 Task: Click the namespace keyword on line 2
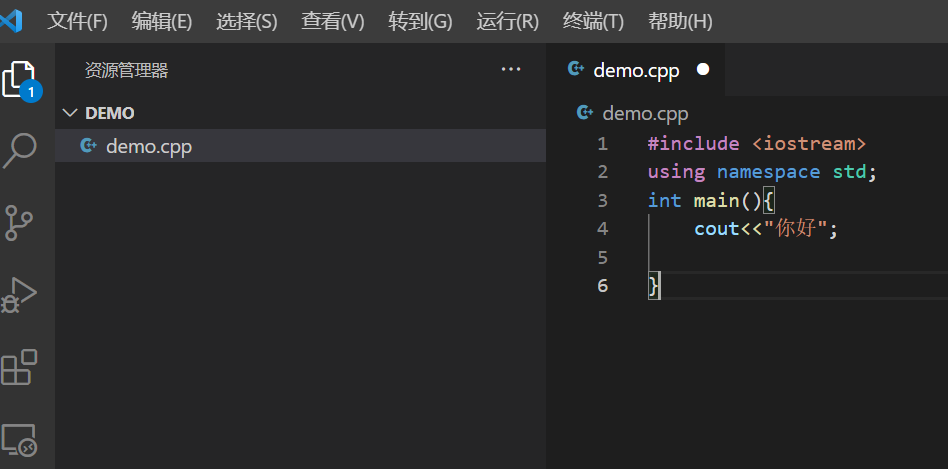tap(768, 172)
